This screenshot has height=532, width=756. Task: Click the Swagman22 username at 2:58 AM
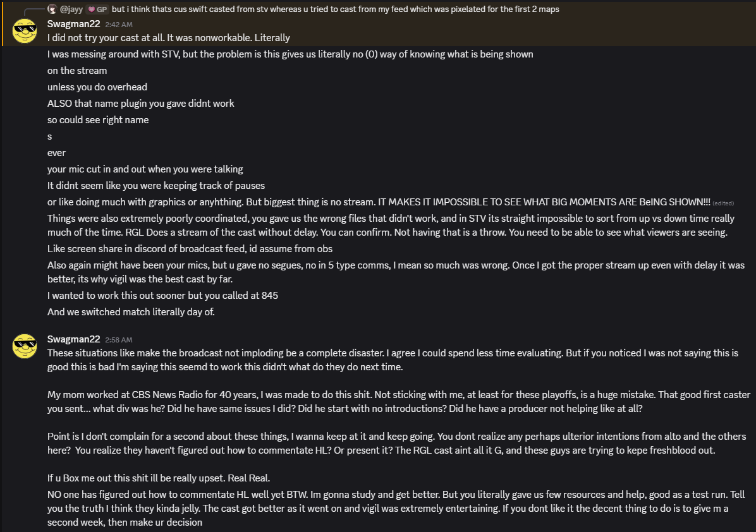74,339
